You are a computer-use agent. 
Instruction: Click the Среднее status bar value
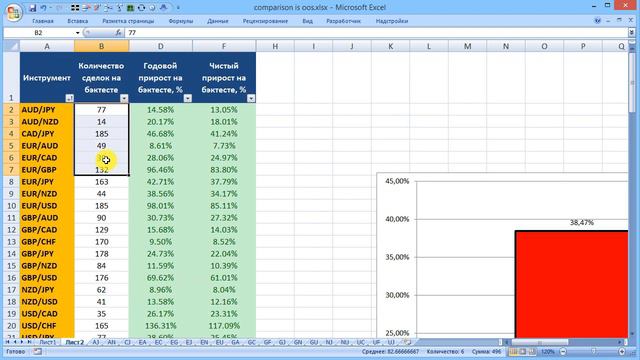click(x=390, y=351)
